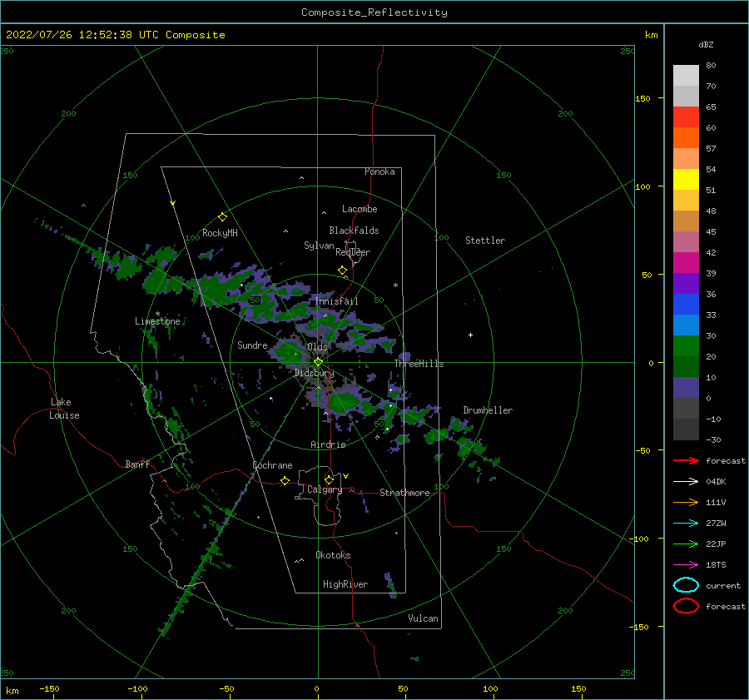Click the purple 36-39 dBZ swatch

click(x=686, y=283)
